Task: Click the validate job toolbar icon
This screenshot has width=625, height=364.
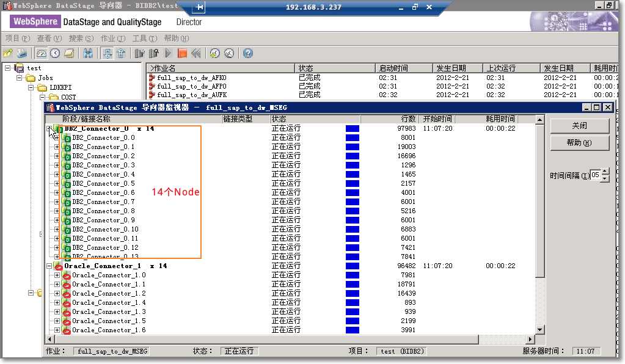Action: pyautogui.click(x=139, y=53)
